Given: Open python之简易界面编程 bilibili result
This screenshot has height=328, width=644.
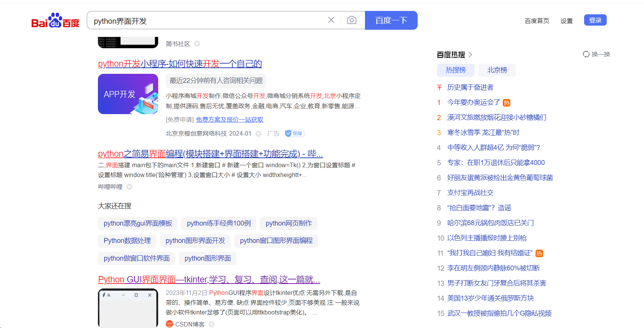Looking at the screenshot, I should tap(211, 154).
